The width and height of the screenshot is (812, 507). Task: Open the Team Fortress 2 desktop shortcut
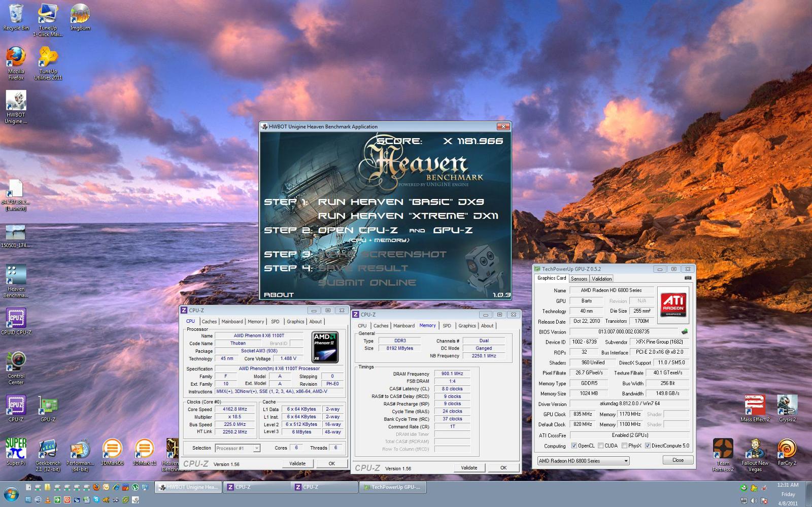click(x=723, y=455)
